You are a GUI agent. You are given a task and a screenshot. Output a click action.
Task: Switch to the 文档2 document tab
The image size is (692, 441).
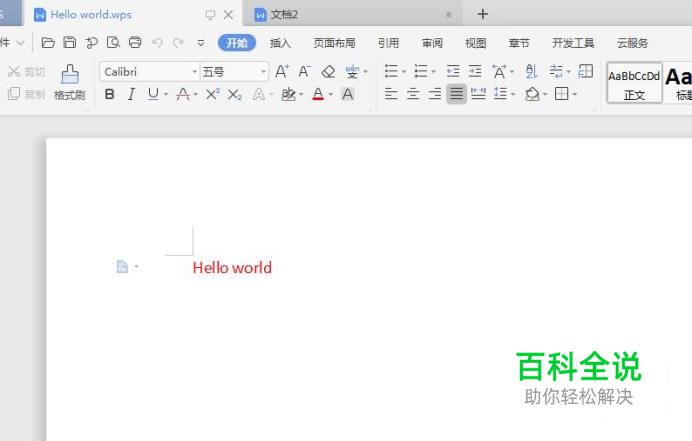click(x=352, y=14)
